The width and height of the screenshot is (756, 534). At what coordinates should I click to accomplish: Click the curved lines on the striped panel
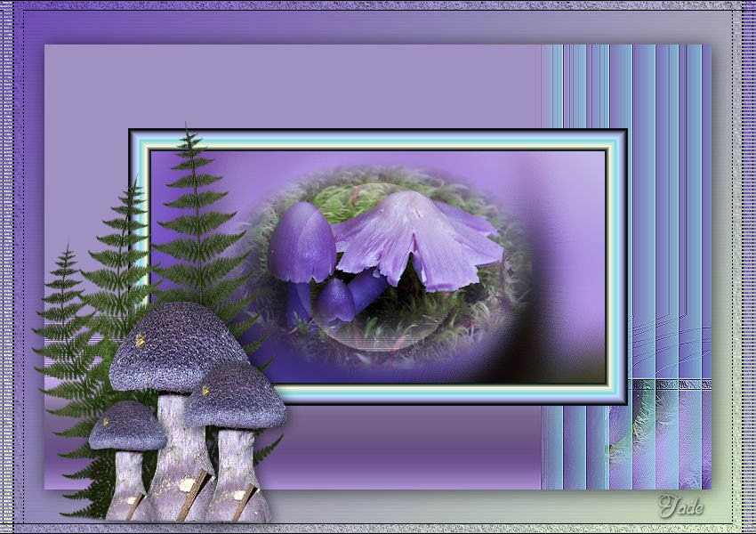pos(667,338)
